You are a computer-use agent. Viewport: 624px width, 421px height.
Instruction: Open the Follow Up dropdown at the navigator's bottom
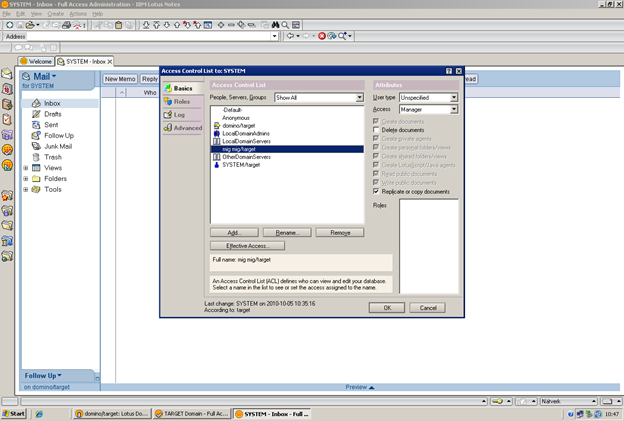pyautogui.click(x=59, y=375)
